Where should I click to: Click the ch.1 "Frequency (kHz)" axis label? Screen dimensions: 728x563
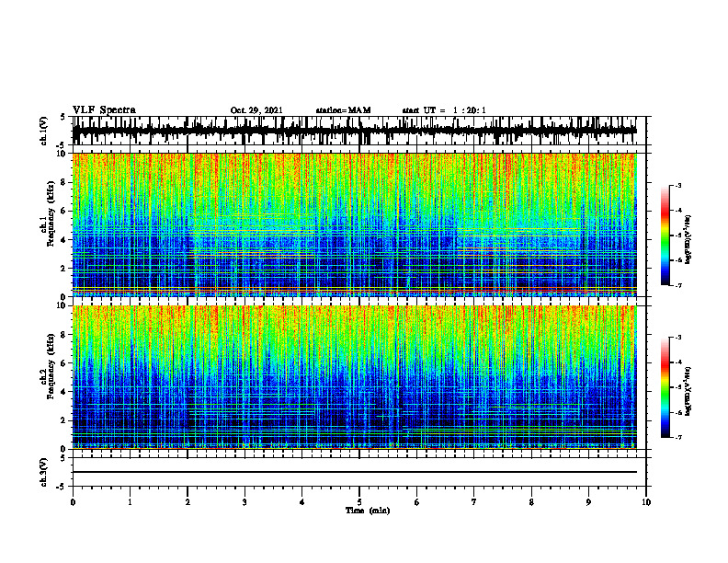51,214
